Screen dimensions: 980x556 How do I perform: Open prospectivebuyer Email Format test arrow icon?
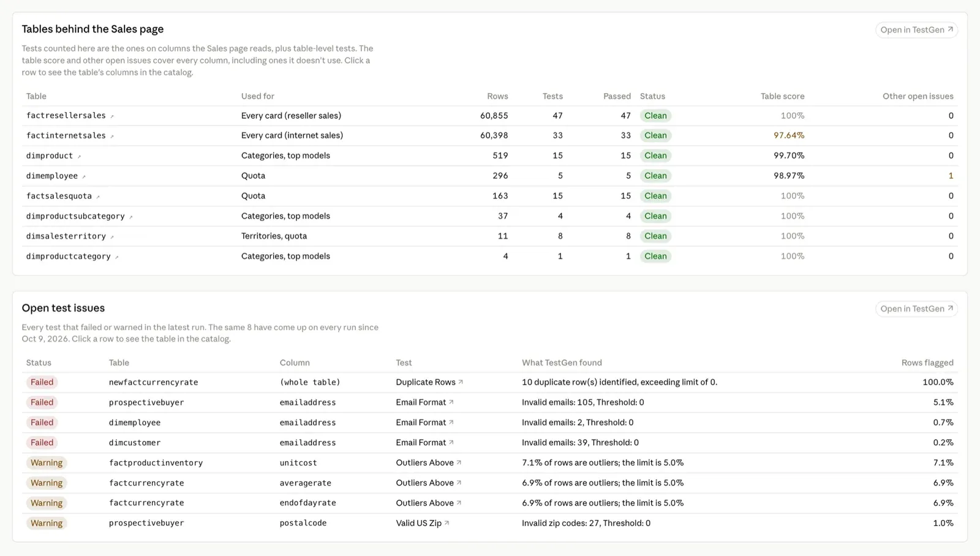click(451, 402)
